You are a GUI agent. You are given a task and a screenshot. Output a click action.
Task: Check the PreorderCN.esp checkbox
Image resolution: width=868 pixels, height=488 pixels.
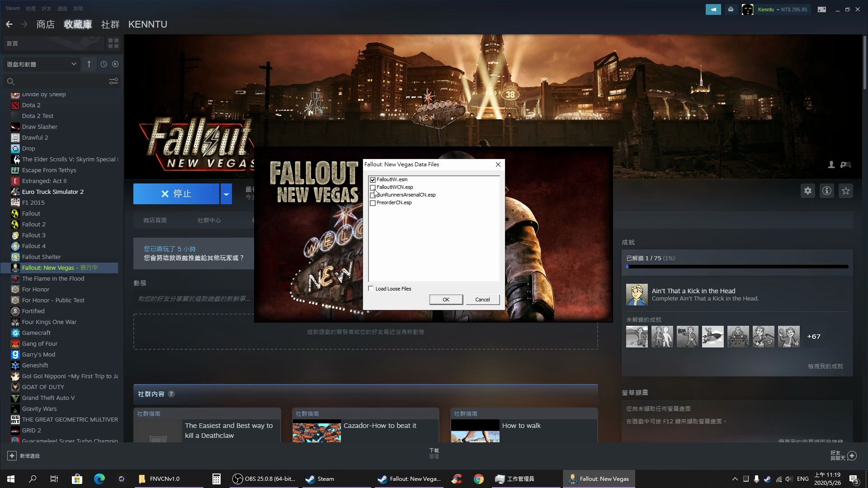pos(373,203)
